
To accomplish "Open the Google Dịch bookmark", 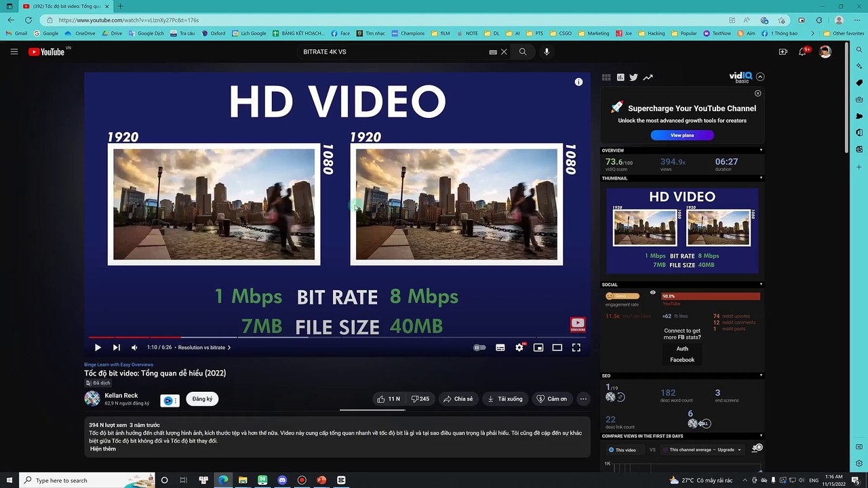I will pyautogui.click(x=146, y=33).
